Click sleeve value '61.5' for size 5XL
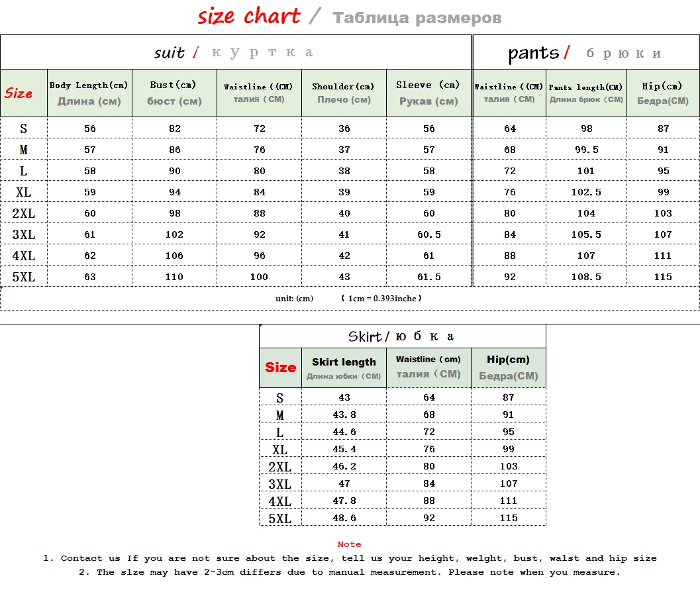 tap(429, 277)
